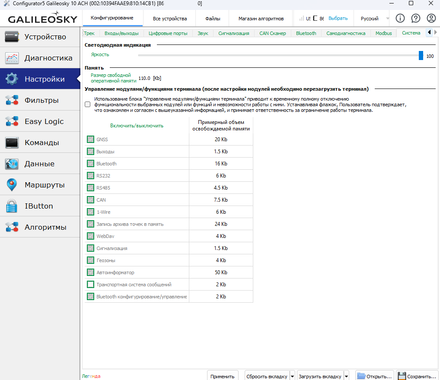Expand the Загрузить вкладку dropdown arrow
This screenshot has height=380, width=440.
(x=346, y=376)
